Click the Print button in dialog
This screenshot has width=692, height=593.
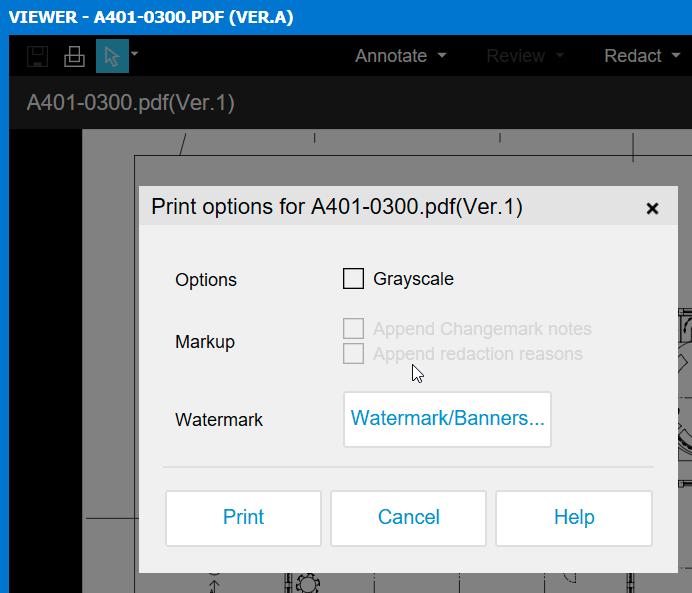[243, 518]
